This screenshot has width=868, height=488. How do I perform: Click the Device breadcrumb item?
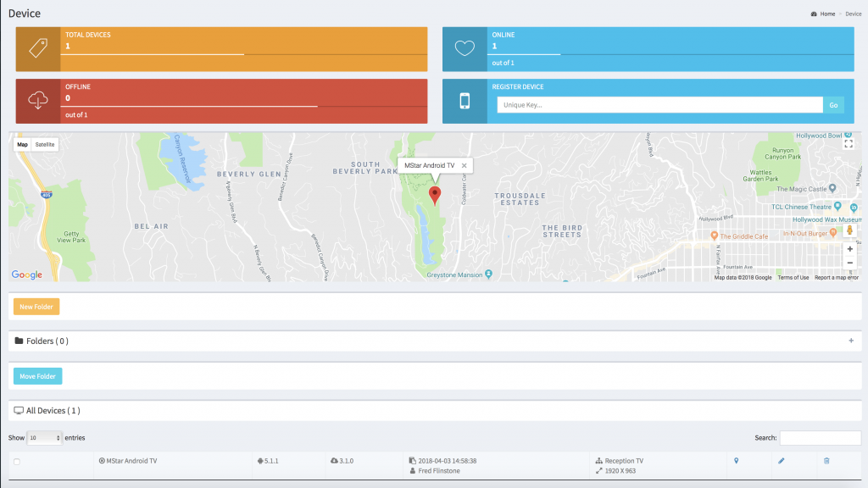(x=853, y=14)
